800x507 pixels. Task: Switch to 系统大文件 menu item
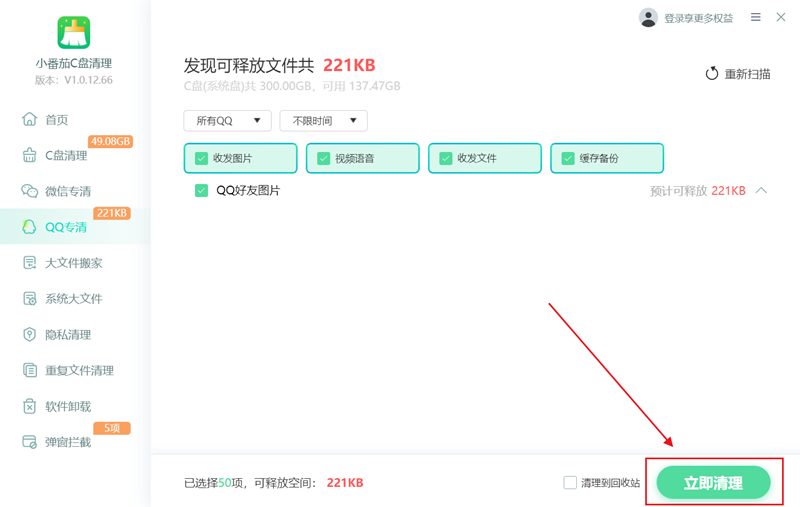[76, 298]
